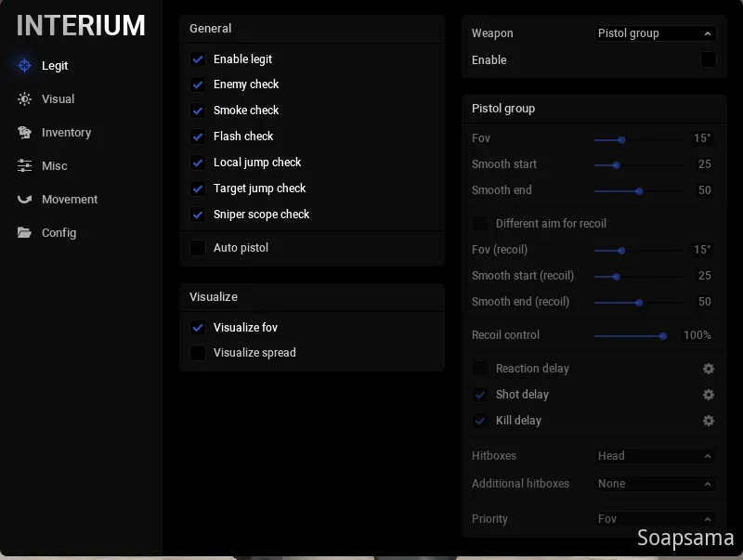743x560 pixels.
Task: Click the Recoil control slider handle
Action: [663, 335]
